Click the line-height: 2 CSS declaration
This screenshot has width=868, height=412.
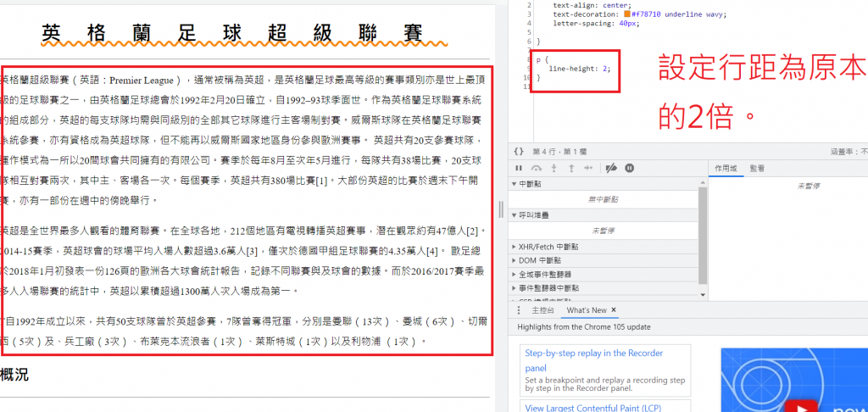point(578,69)
